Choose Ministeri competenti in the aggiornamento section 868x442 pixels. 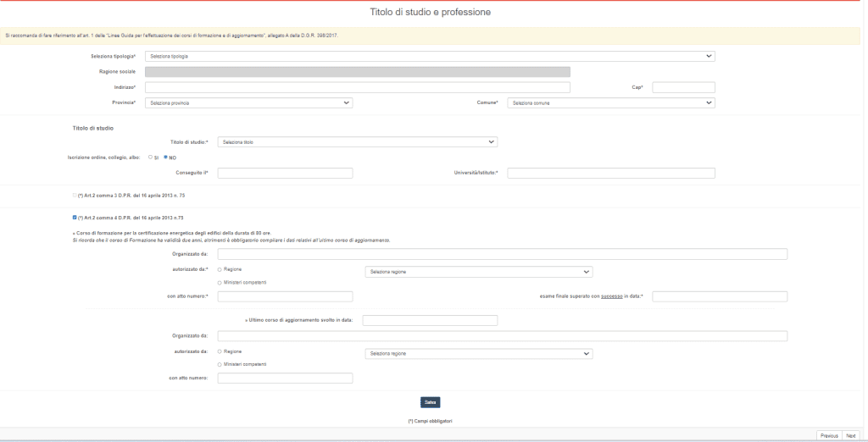(x=220, y=364)
